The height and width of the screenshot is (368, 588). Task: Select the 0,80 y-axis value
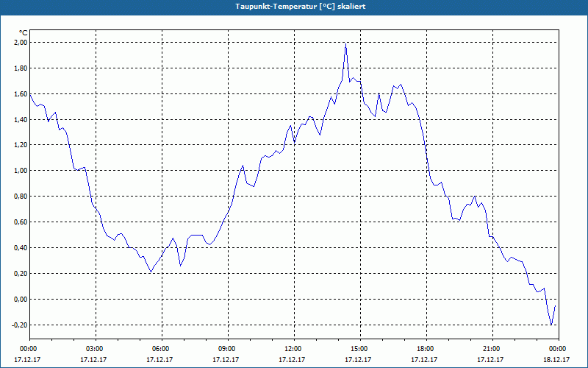pyautogui.click(x=21, y=197)
